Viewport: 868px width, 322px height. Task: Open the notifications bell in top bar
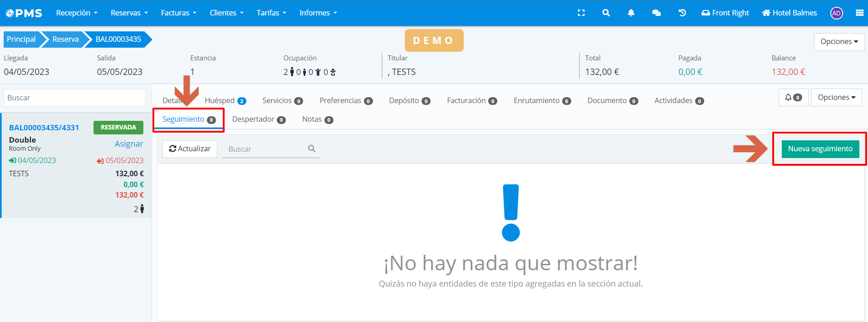[x=631, y=13]
